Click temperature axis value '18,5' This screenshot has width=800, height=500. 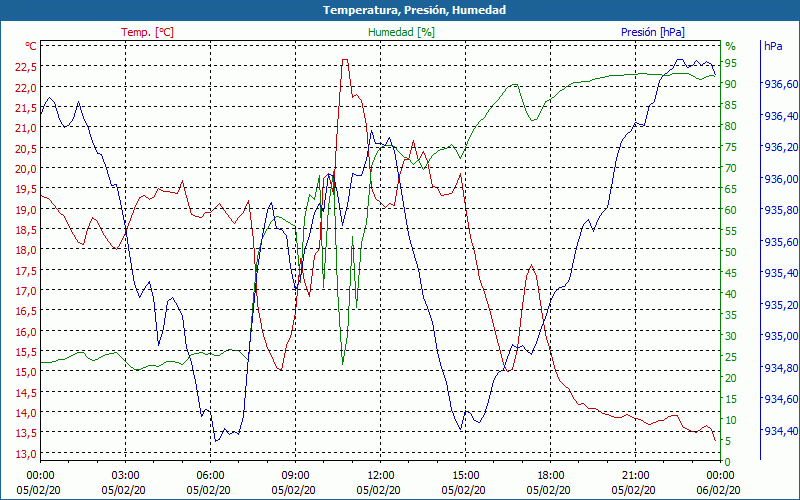(27, 230)
